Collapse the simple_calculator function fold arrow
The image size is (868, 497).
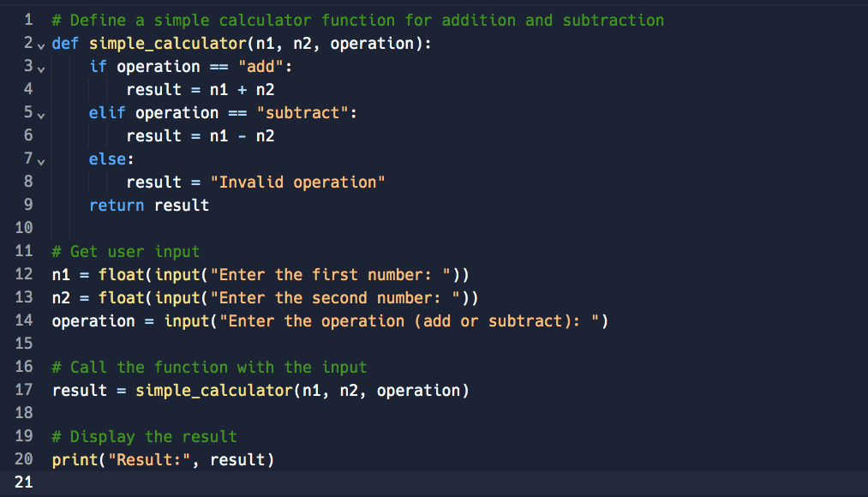coord(40,44)
